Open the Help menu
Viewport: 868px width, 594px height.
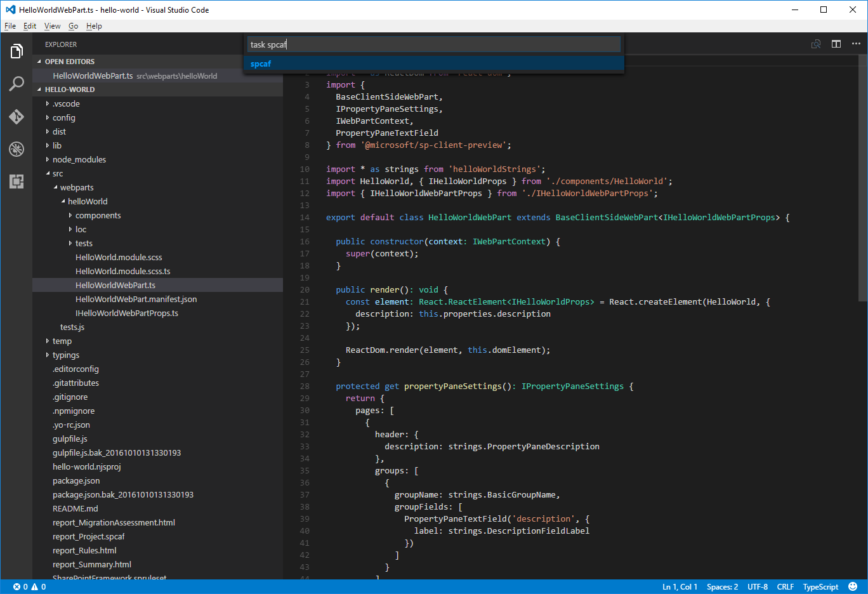94,26
